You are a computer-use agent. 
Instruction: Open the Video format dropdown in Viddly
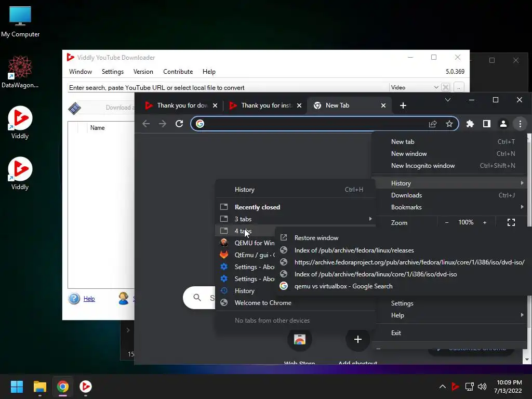pos(415,87)
